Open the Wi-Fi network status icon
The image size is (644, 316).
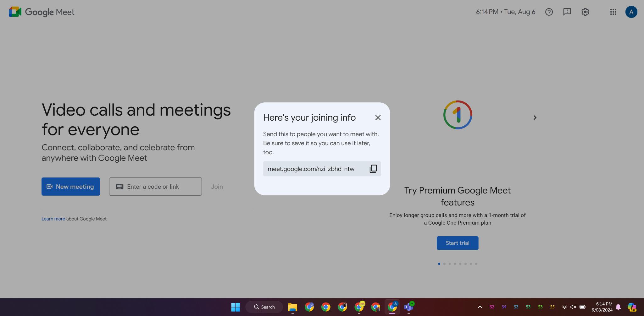pos(564,307)
